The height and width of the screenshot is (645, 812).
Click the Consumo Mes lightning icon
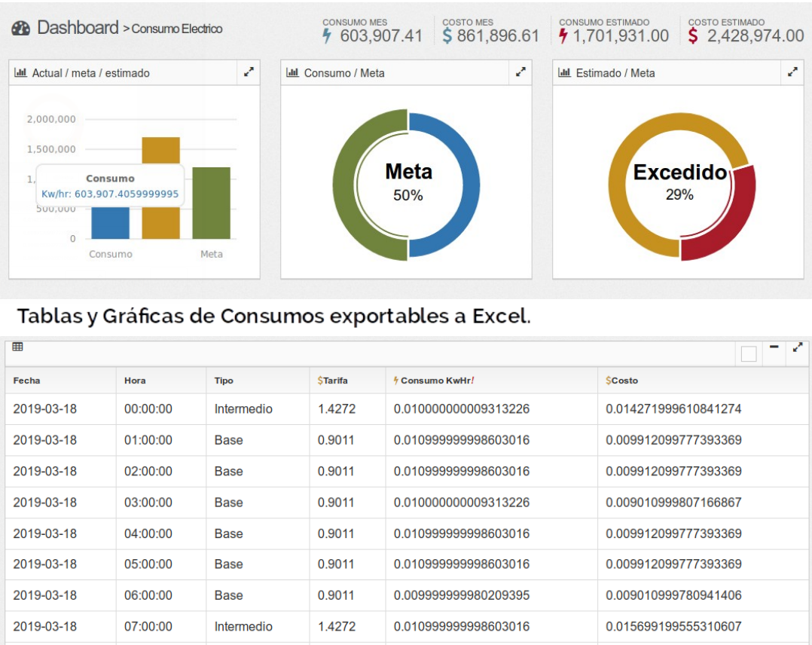[327, 36]
